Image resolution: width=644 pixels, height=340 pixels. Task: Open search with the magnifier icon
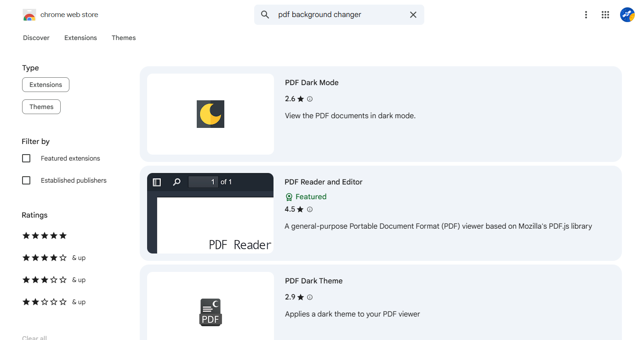click(265, 14)
